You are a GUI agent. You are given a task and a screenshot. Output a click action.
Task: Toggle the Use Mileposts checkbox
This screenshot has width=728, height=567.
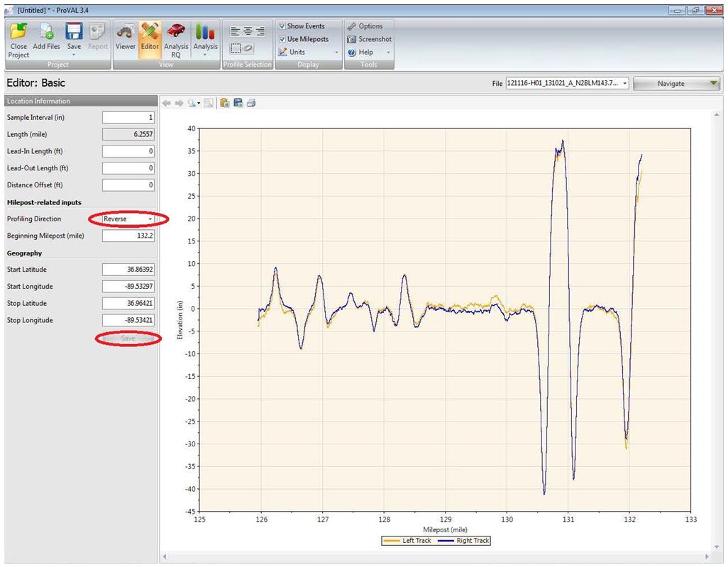282,40
